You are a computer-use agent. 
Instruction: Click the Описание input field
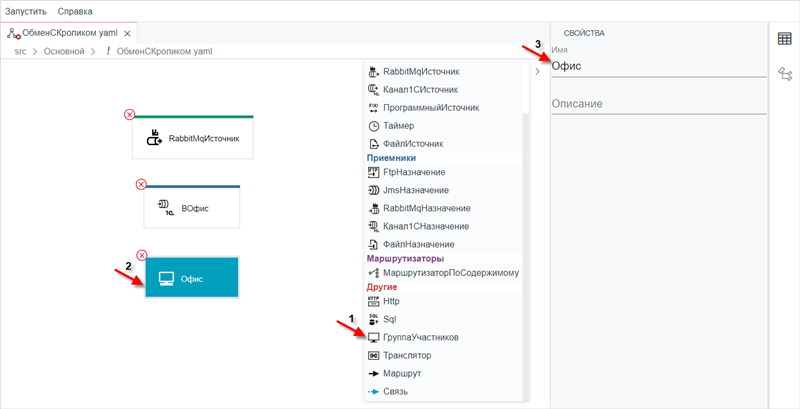click(x=659, y=104)
